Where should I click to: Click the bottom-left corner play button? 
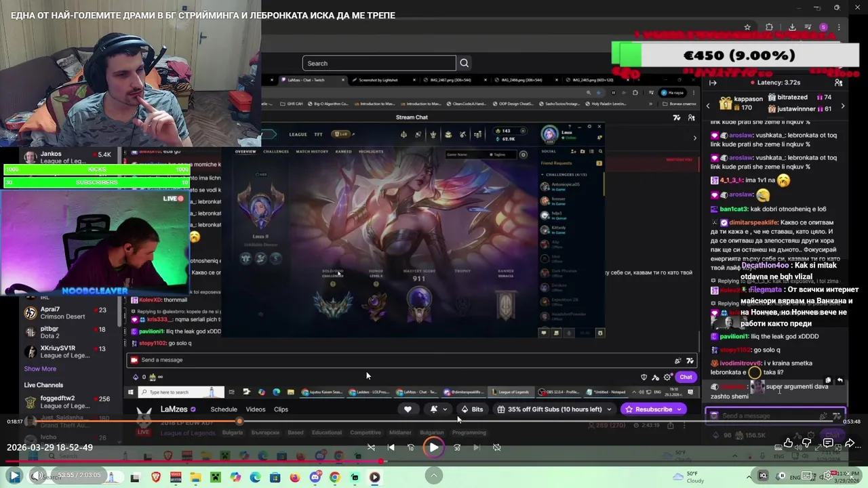(x=14, y=476)
